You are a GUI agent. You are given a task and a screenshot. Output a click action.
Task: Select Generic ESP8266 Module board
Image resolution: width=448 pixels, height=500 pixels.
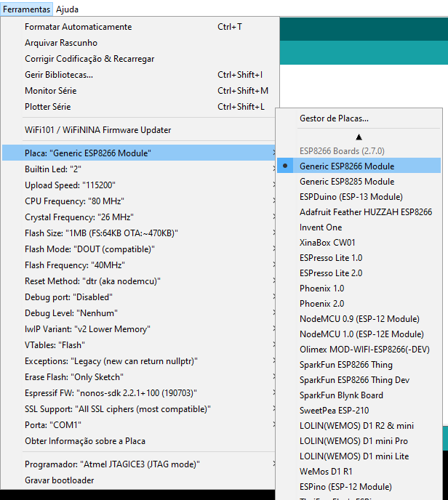click(359, 166)
